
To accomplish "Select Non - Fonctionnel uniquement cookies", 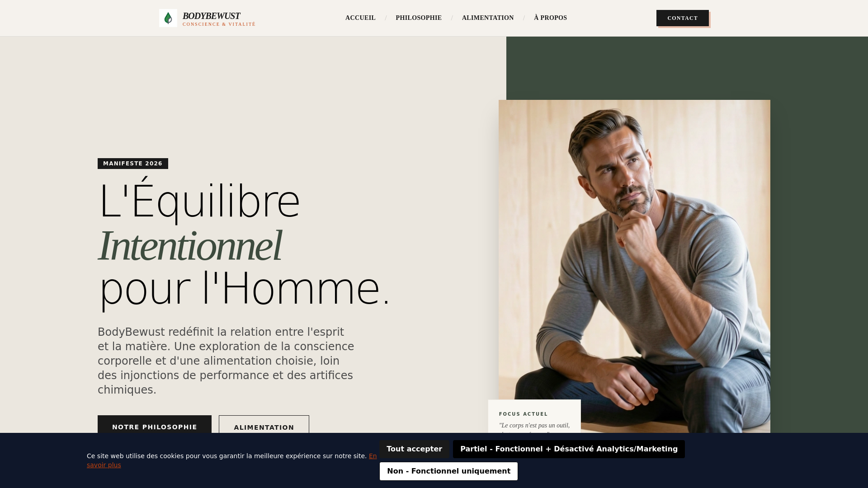I will [x=448, y=471].
